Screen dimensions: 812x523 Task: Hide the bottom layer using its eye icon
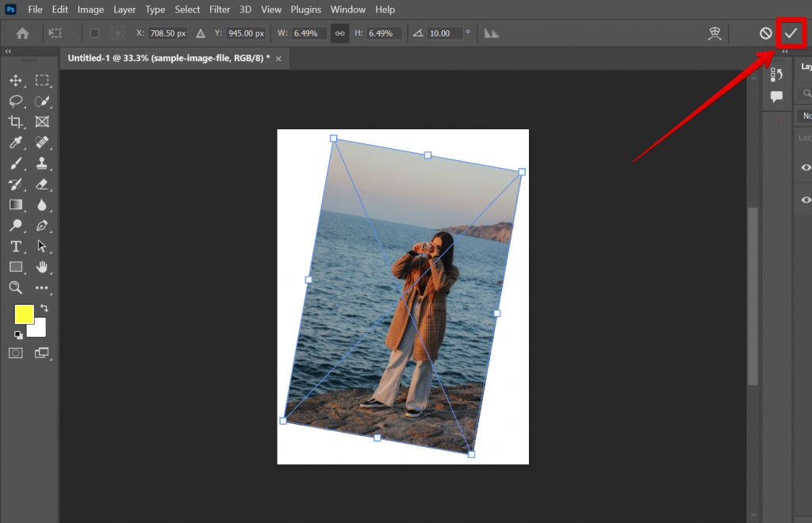click(x=805, y=199)
